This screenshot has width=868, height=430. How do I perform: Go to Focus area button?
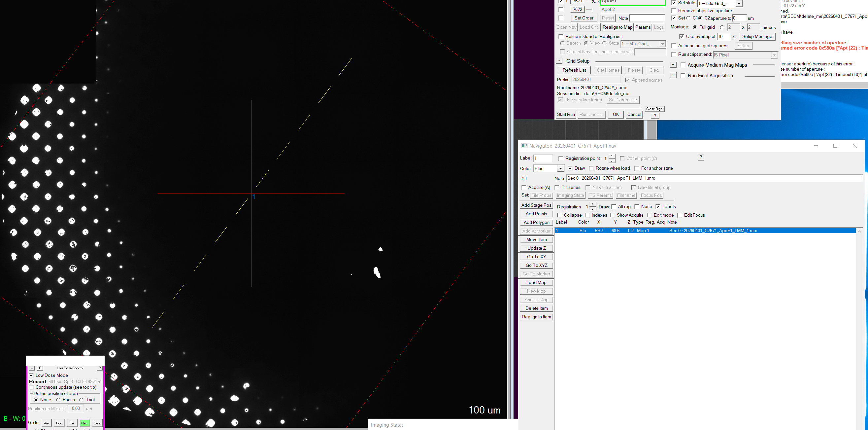[x=59, y=423]
